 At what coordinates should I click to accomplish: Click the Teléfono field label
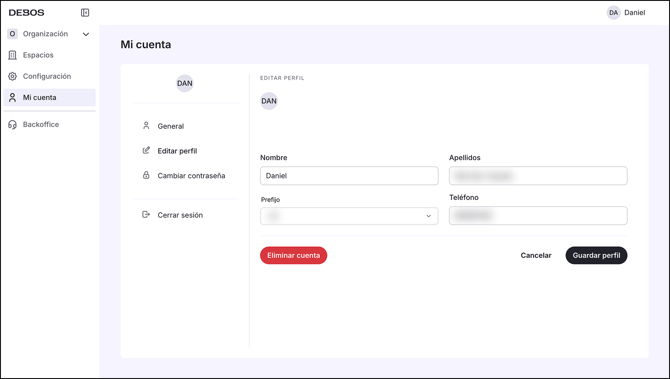(x=464, y=197)
